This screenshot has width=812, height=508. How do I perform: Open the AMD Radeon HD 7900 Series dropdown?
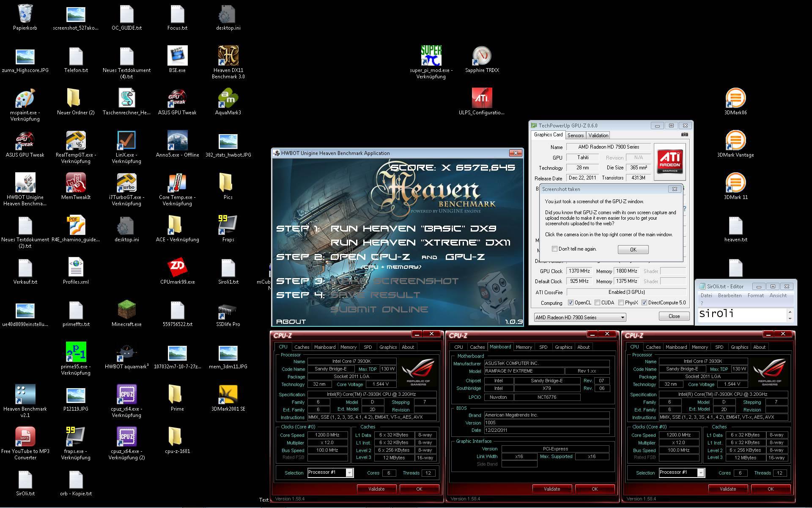580,317
